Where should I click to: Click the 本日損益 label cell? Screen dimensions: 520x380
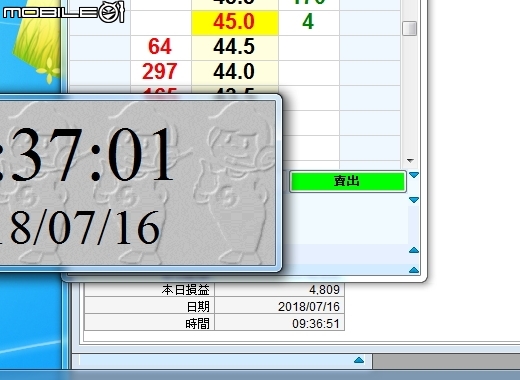[x=150, y=290]
